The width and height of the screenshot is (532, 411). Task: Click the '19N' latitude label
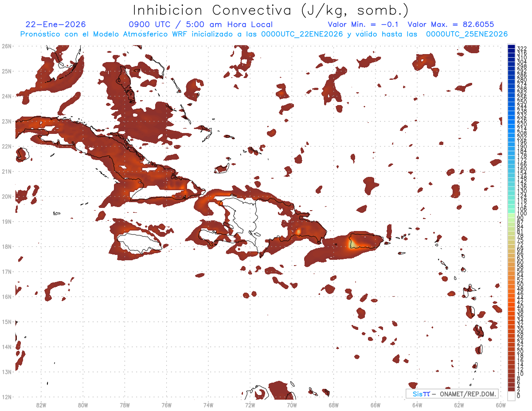7,221
